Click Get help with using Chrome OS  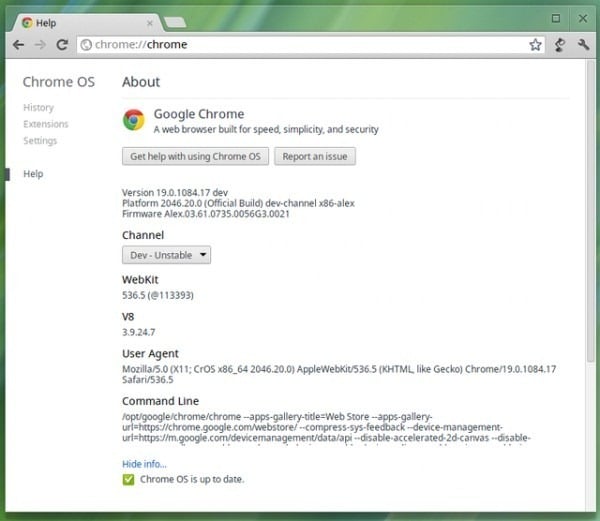click(195, 156)
